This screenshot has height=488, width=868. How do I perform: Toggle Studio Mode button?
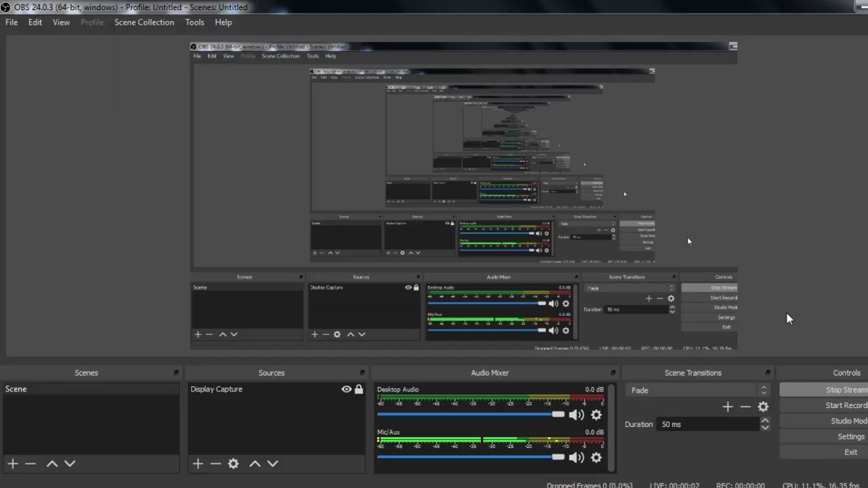pyautogui.click(x=824, y=421)
